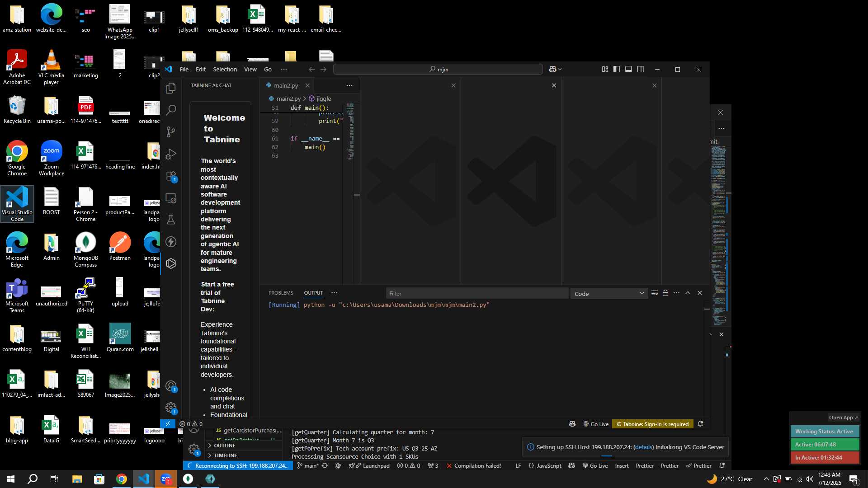Open Windows Start menu
This screenshot has height=488, width=868.
[x=11, y=479]
